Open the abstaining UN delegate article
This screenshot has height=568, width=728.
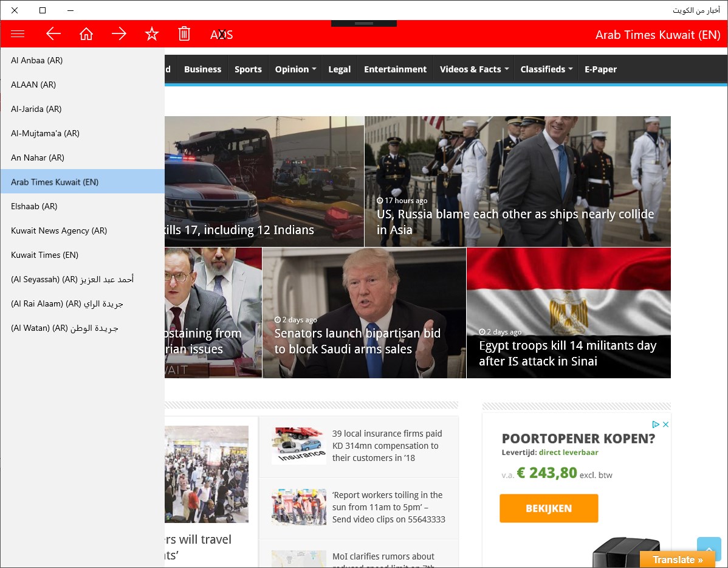[x=213, y=313]
